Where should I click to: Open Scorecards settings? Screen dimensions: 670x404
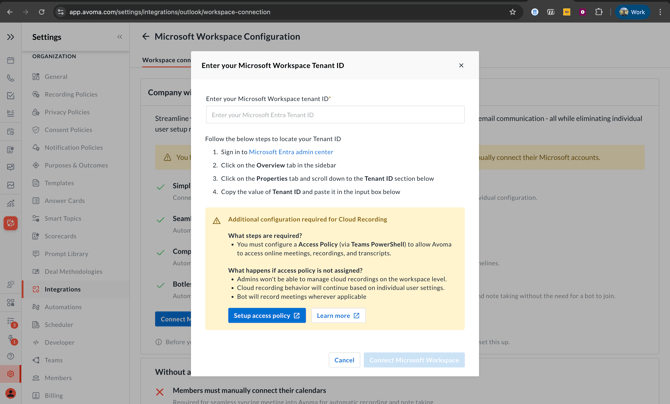[60, 236]
